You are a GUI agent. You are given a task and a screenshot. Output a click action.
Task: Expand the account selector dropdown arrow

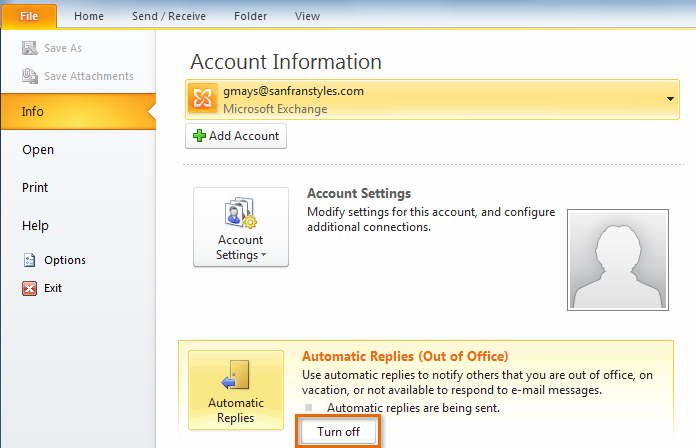(670, 99)
